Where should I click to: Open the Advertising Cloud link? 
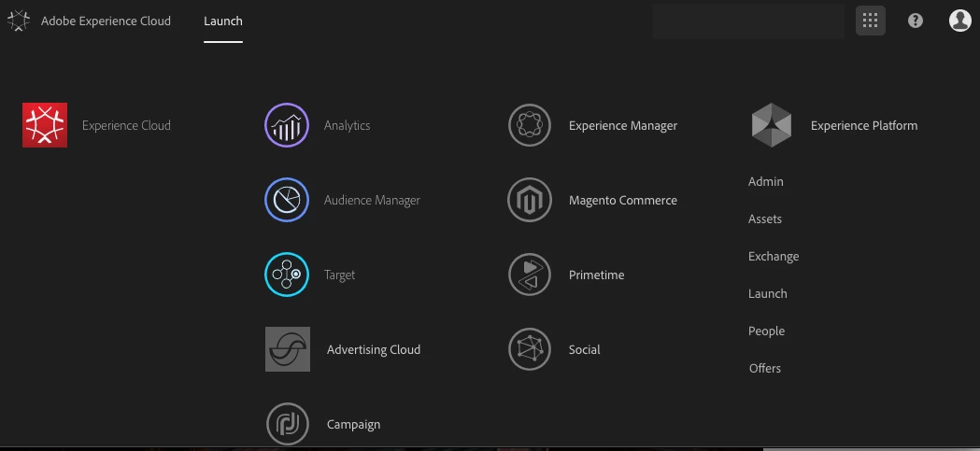click(374, 349)
